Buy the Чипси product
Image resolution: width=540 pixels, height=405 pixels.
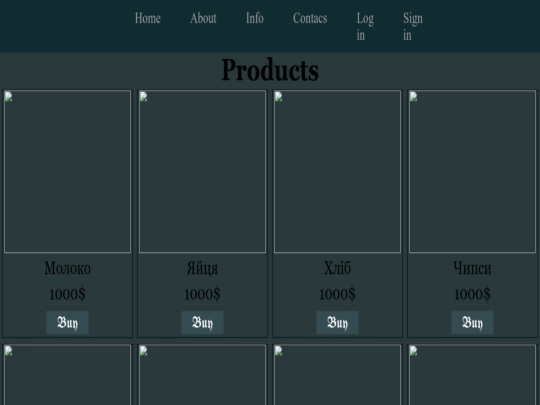point(472,323)
